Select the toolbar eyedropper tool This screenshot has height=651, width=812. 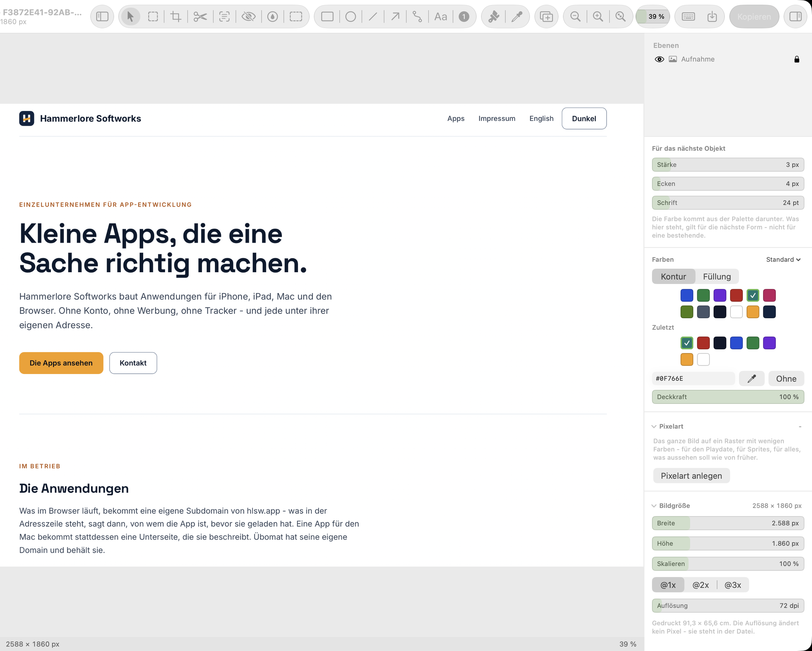517,17
